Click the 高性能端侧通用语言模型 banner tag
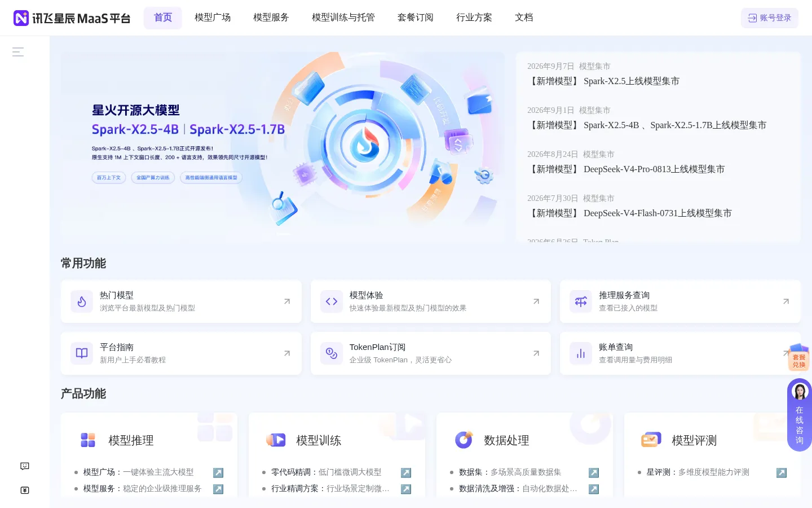 (x=211, y=177)
